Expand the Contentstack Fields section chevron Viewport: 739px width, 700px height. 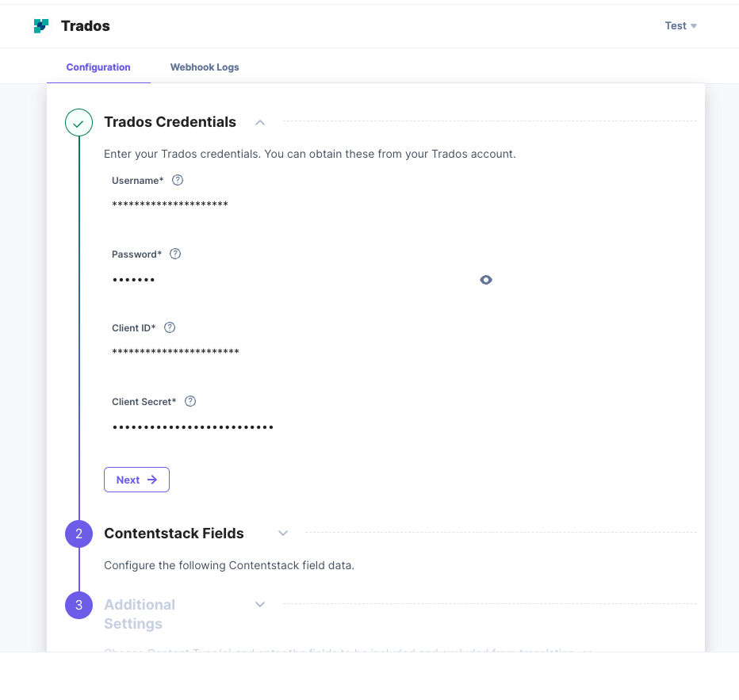click(283, 534)
